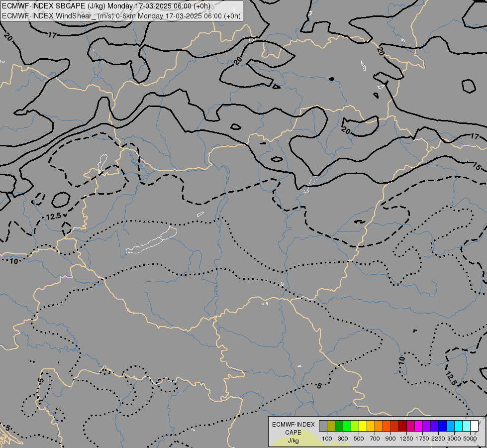
Task: Click the '500' legend tick label
Action: (359, 439)
